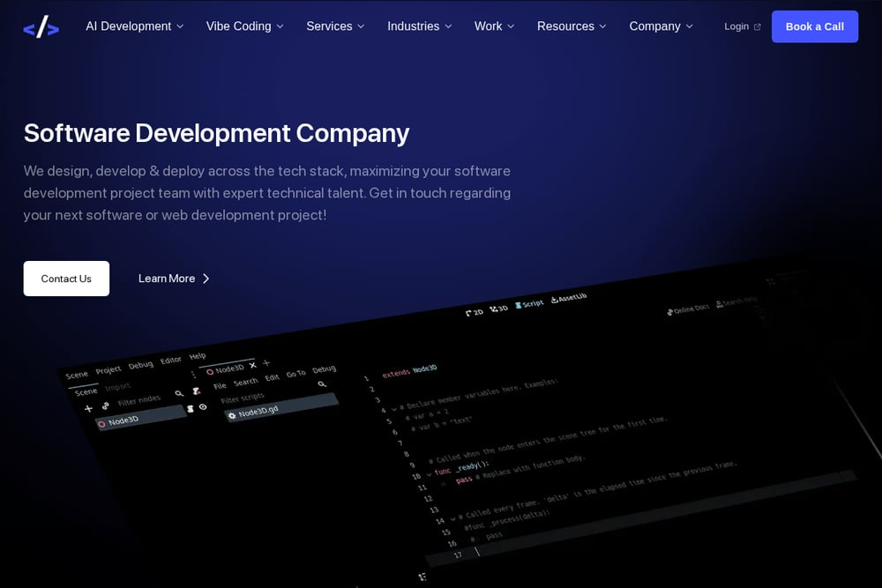This screenshot has width=882, height=588.
Task: Expand the Work menu
Action: point(495,26)
